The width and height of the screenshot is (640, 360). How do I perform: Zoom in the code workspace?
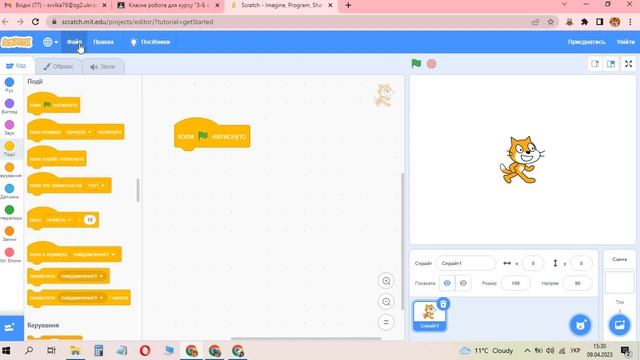386,281
